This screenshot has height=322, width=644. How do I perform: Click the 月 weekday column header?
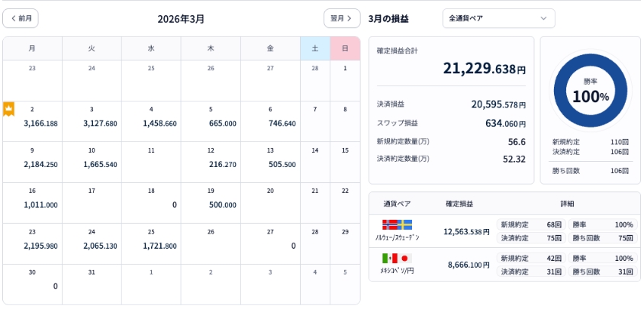tap(33, 49)
